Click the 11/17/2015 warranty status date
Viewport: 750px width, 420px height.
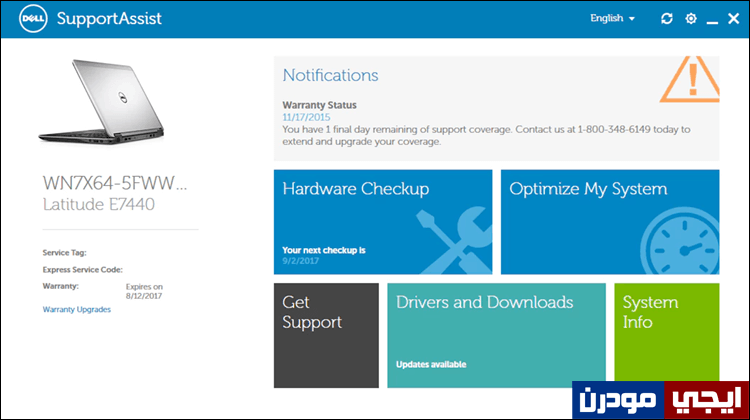306,117
